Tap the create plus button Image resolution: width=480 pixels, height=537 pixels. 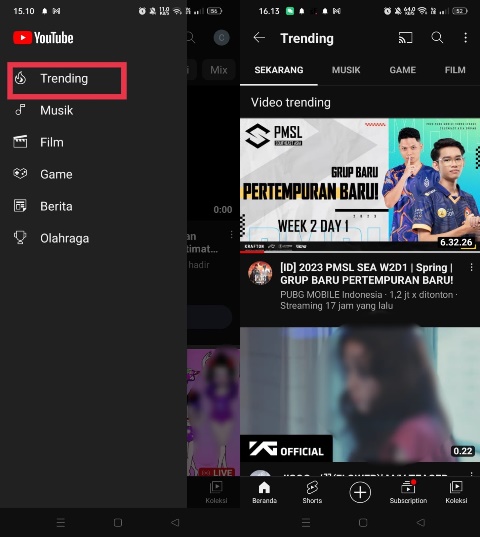point(360,492)
